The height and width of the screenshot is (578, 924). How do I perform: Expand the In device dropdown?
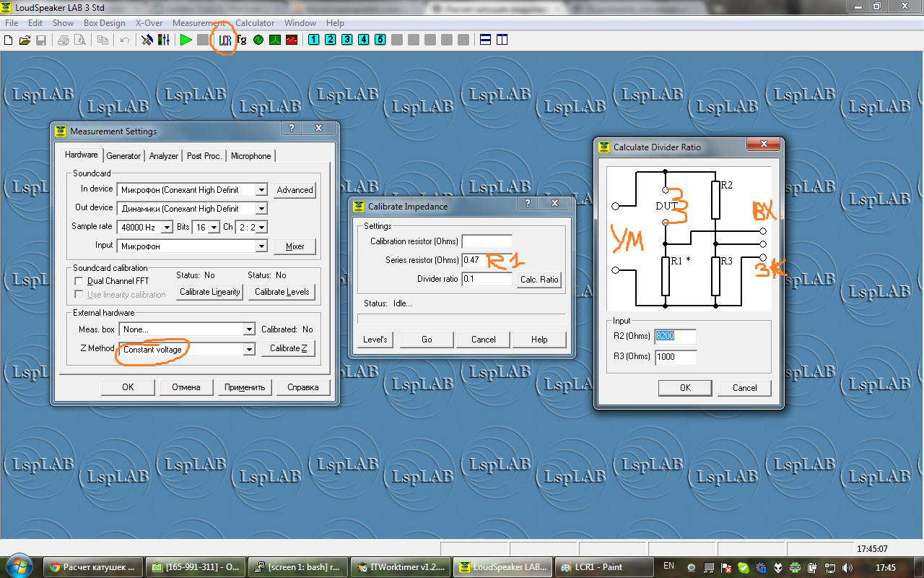tap(261, 190)
